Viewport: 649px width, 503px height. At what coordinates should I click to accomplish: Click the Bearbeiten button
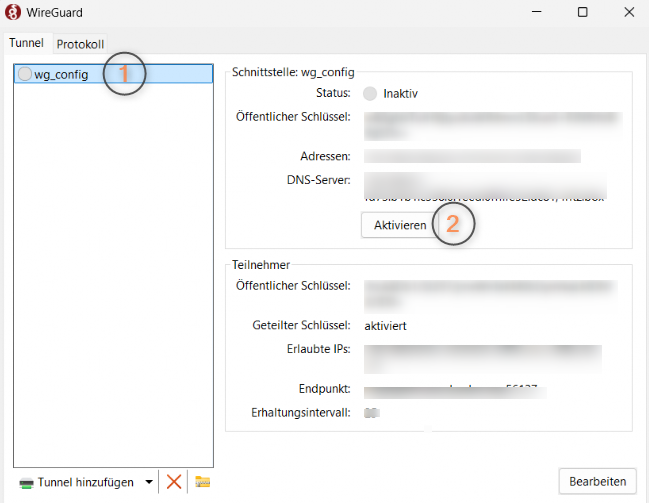[x=596, y=481]
